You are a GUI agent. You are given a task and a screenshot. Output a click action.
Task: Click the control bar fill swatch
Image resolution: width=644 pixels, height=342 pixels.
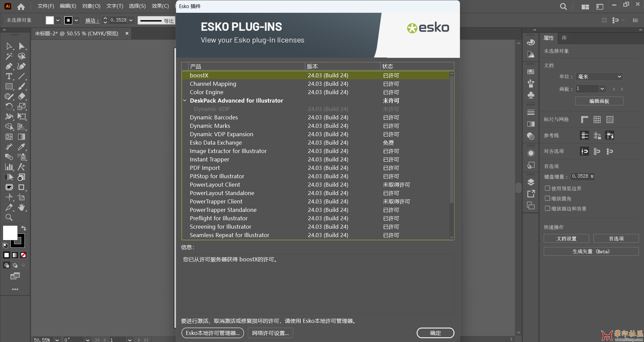[50, 20]
